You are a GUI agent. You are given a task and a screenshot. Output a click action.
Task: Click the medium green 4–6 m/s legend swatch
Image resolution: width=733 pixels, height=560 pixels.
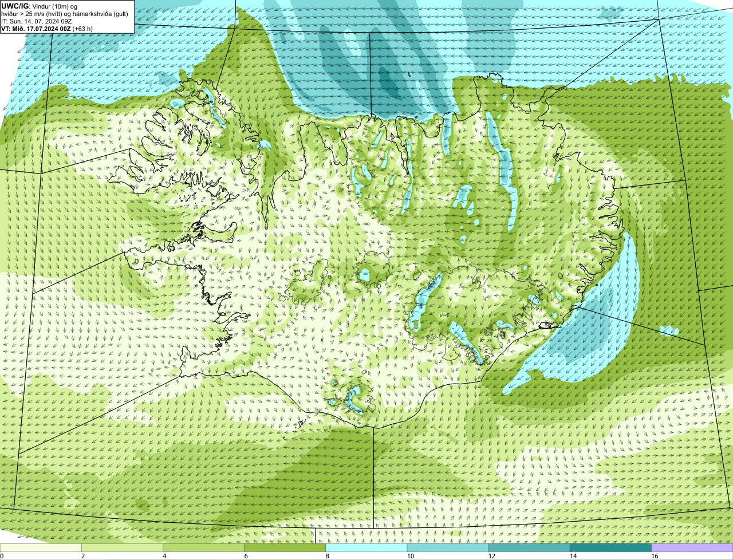coord(204,547)
